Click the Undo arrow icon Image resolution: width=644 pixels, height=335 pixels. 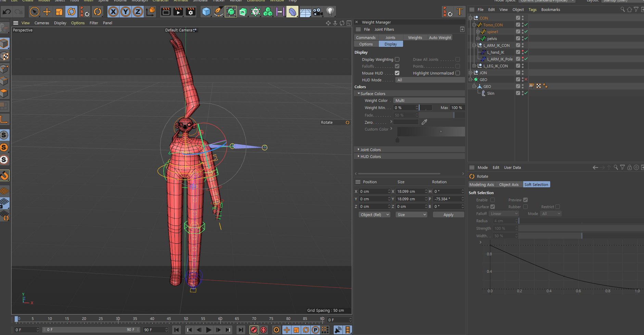coord(7,12)
